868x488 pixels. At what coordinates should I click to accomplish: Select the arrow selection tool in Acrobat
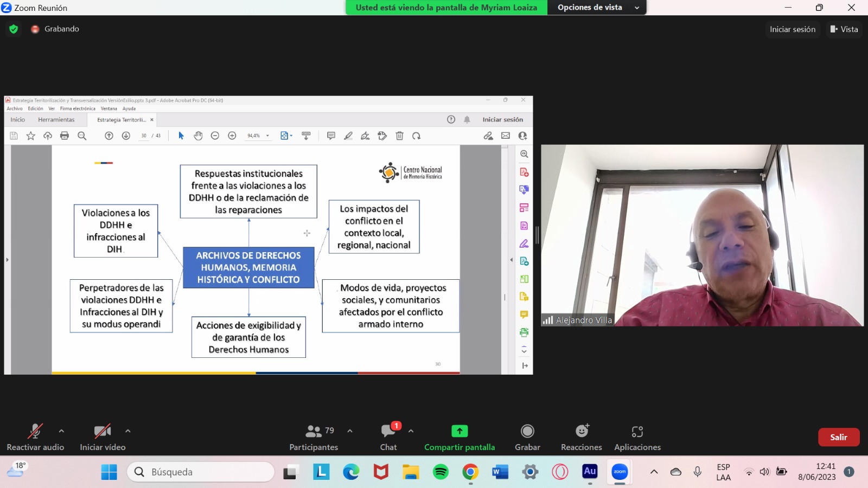[x=181, y=136]
